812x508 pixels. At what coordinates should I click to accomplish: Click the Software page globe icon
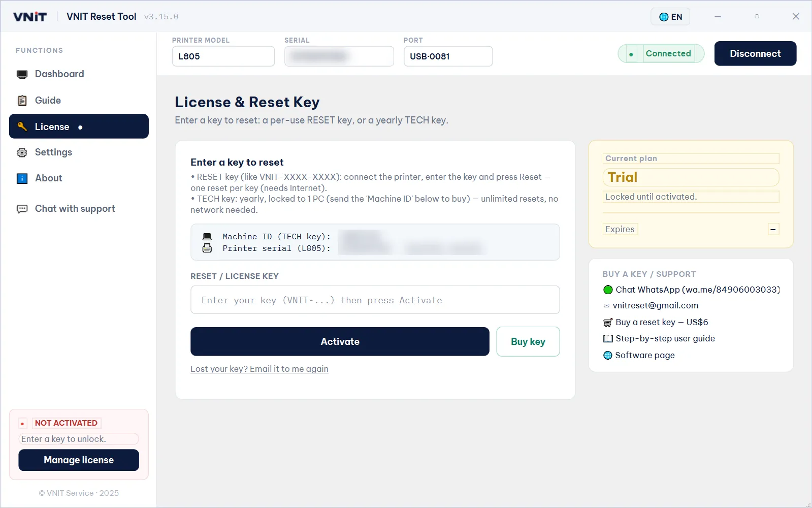[608, 355]
